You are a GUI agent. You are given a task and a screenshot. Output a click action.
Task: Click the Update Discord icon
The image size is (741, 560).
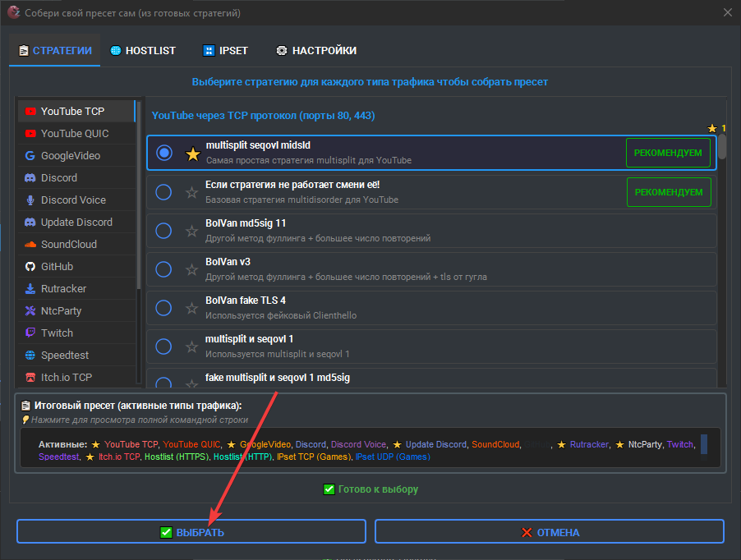(x=30, y=222)
